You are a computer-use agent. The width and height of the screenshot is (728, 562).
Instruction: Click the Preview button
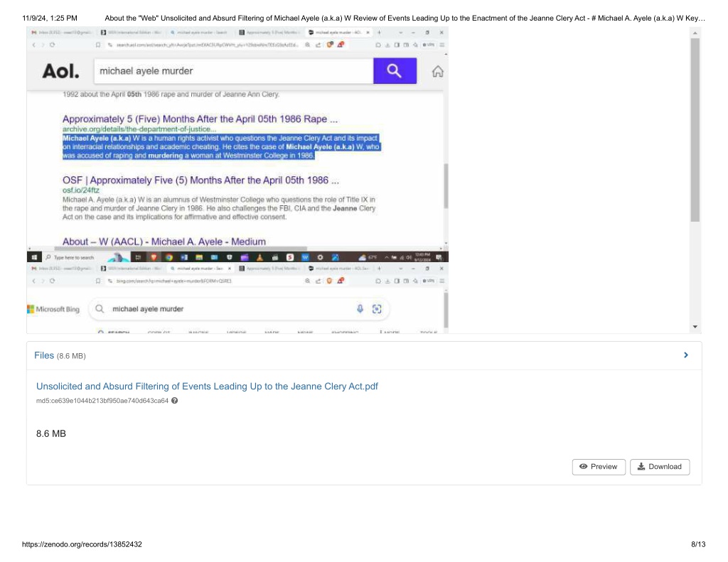[x=599, y=467]
